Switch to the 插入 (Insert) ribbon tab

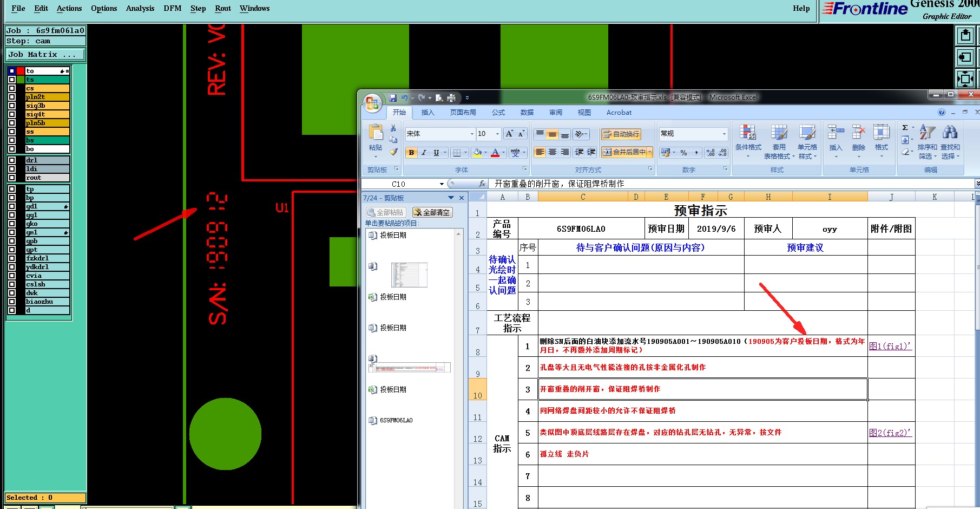pyautogui.click(x=428, y=113)
